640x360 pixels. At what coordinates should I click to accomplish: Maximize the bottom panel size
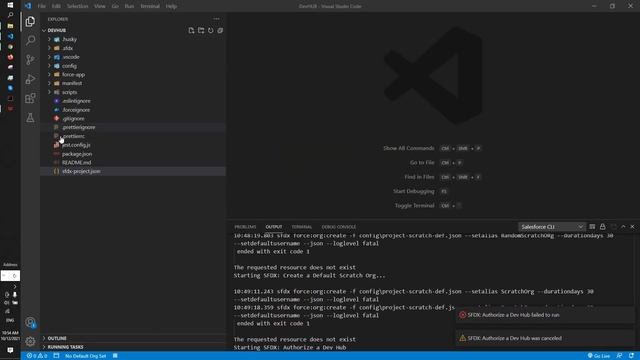click(x=623, y=227)
